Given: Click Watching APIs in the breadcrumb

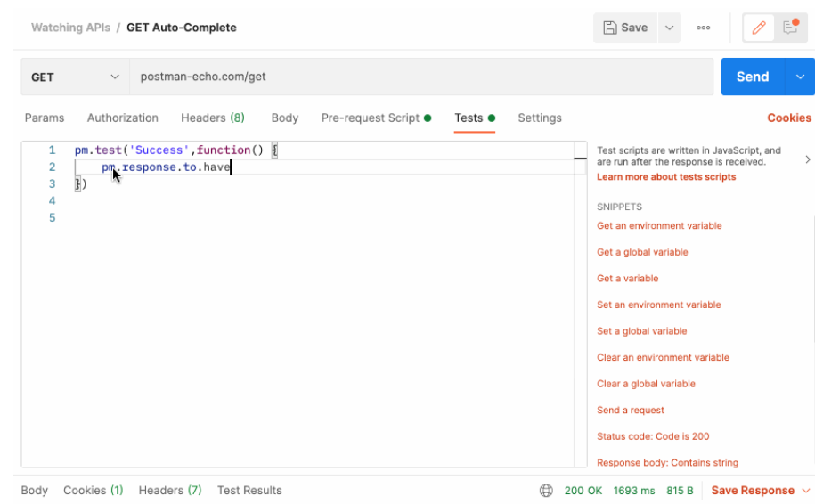Looking at the screenshot, I should pyautogui.click(x=70, y=28).
